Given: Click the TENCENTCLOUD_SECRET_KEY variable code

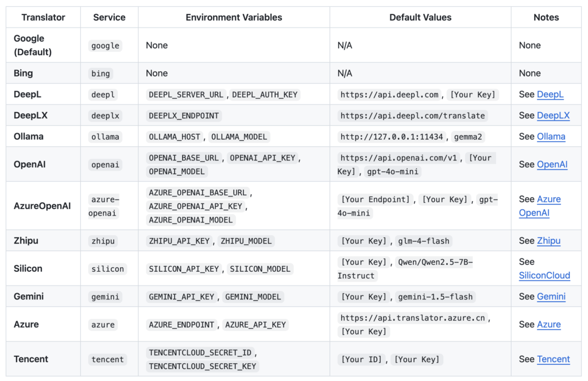Looking at the screenshot, I should tap(202, 366).
